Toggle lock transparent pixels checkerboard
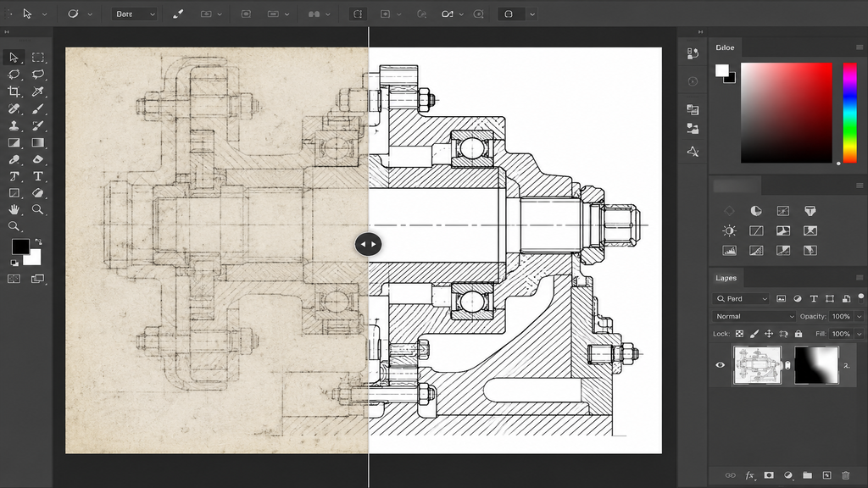The width and height of the screenshot is (868, 488). (739, 334)
